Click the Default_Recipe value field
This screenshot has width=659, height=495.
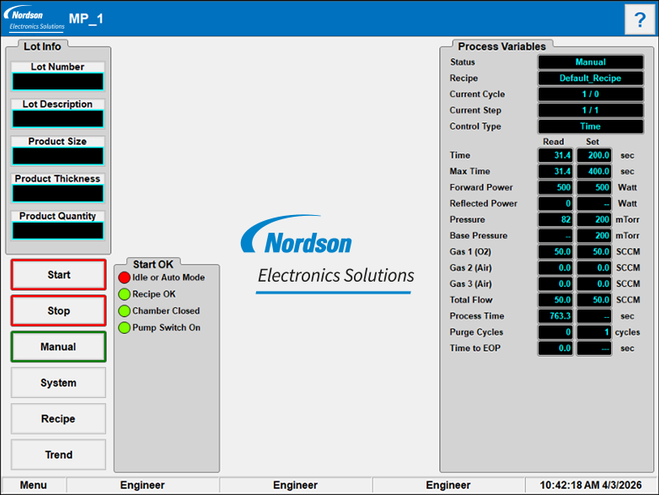click(590, 78)
